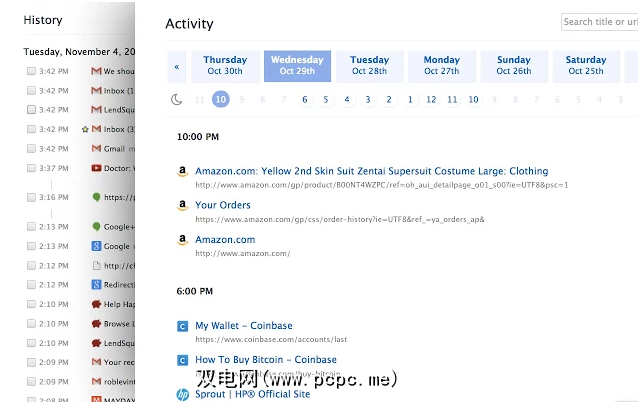Click the red icon in the Help Hap row
This screenshot has width=638, height=402.
coord(96,304)
